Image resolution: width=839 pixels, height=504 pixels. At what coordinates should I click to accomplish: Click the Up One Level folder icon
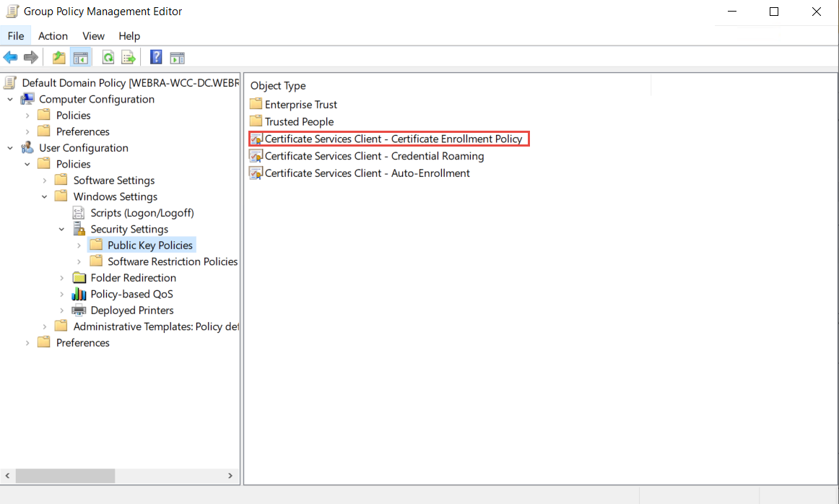pos(58,57)
